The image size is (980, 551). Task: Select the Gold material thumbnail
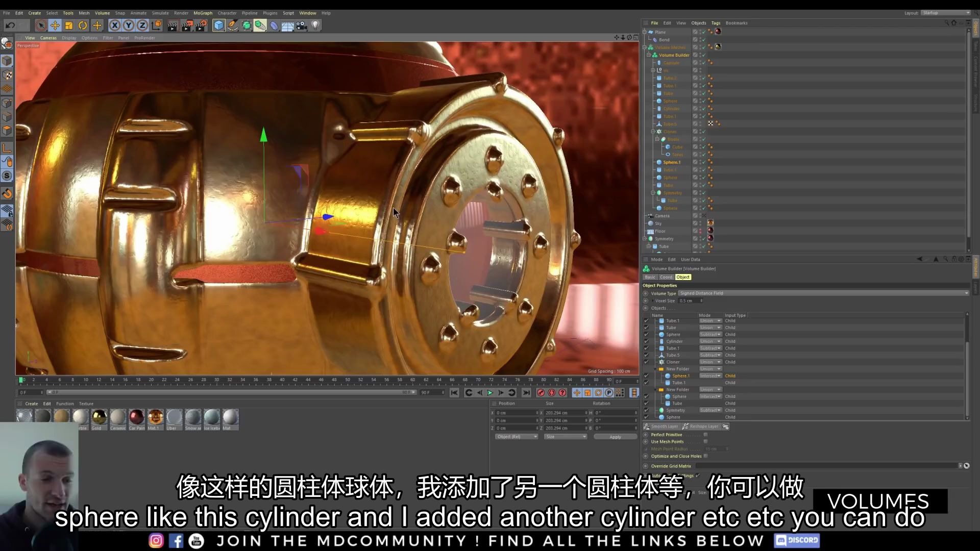pyautogui.click(x=99, y=417)
